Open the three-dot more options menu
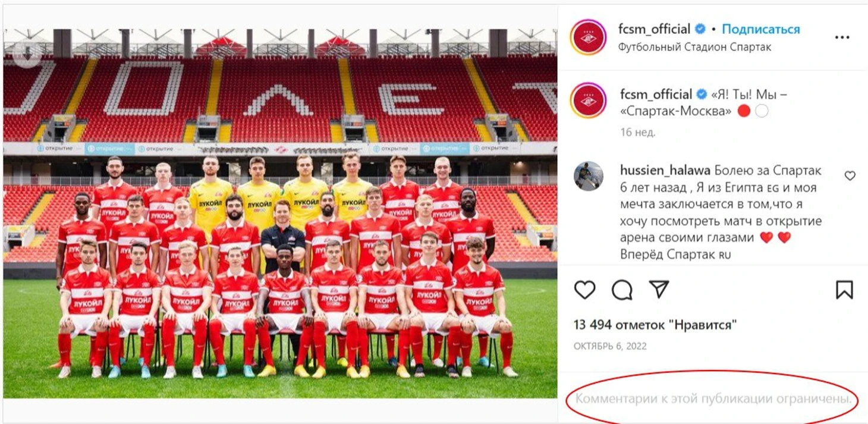Image resolution: width=868 pixels, height=424 pixels. pos(842,37)
